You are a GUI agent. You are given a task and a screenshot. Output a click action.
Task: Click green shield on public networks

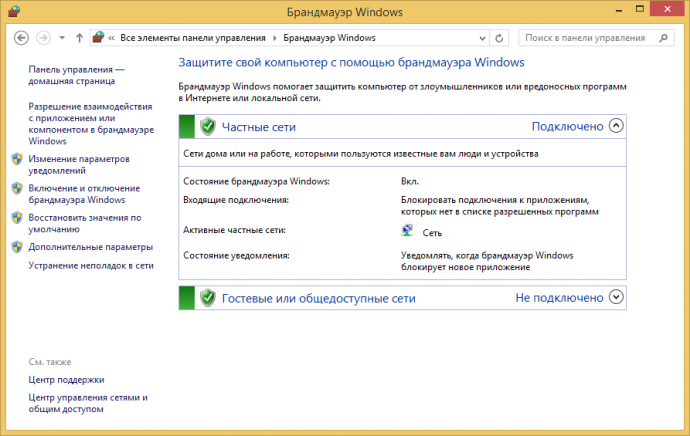(x=208, y=298)
